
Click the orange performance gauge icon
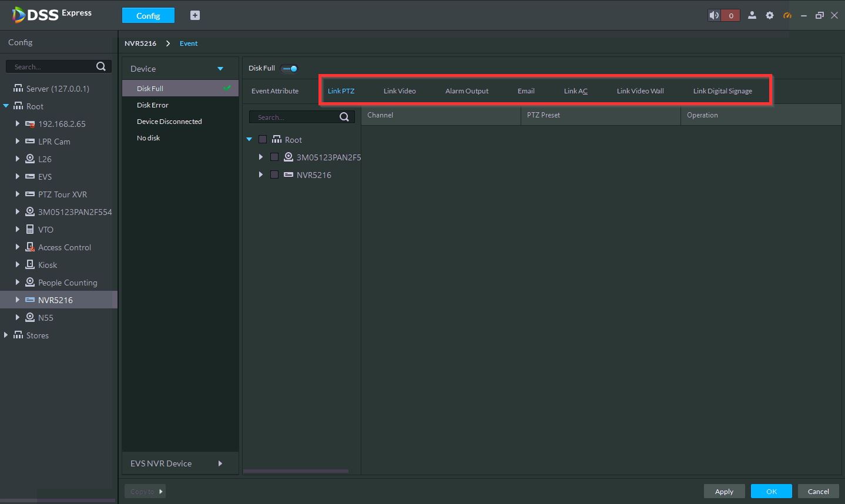click(x=787, y=15)
